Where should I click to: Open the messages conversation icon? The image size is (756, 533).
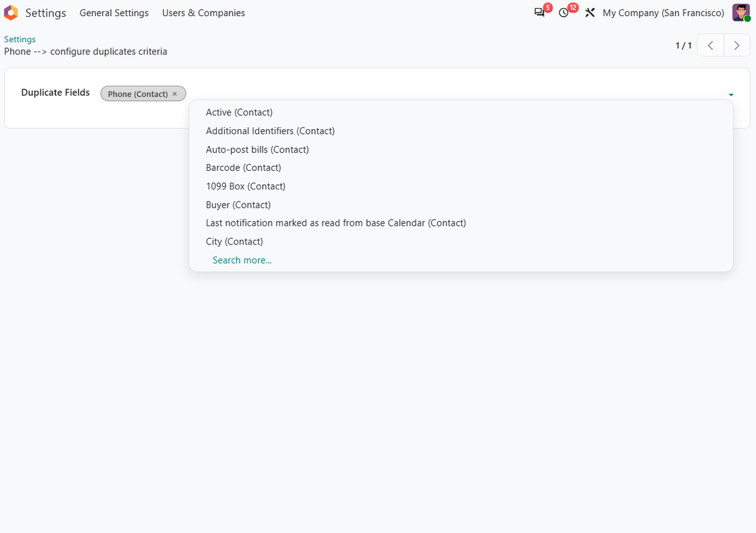tap(539, 13)
